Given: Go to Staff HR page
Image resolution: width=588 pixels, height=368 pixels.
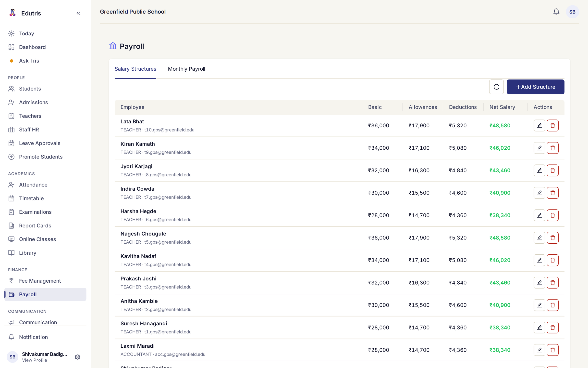Looking at the screenshot, I should click(45, 130).
